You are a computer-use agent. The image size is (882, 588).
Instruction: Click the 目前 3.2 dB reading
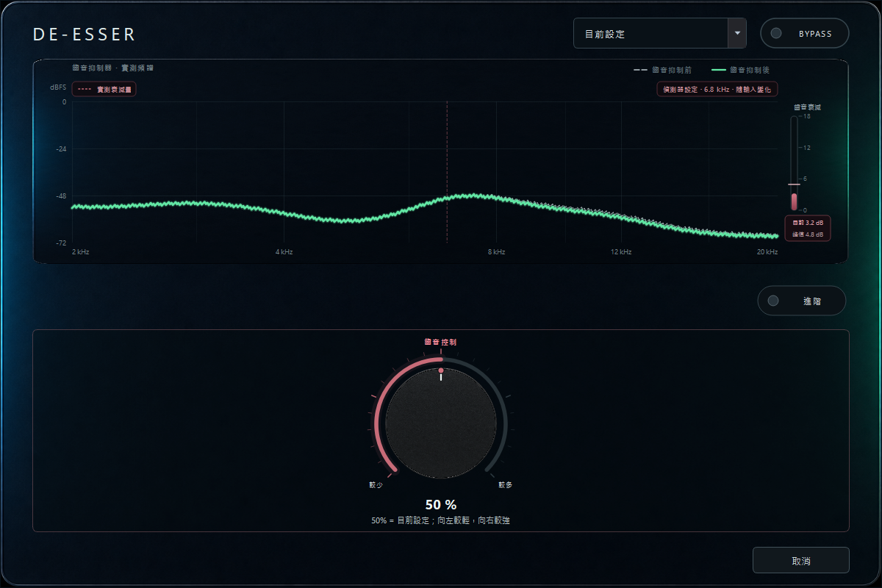tap(808, 222)
